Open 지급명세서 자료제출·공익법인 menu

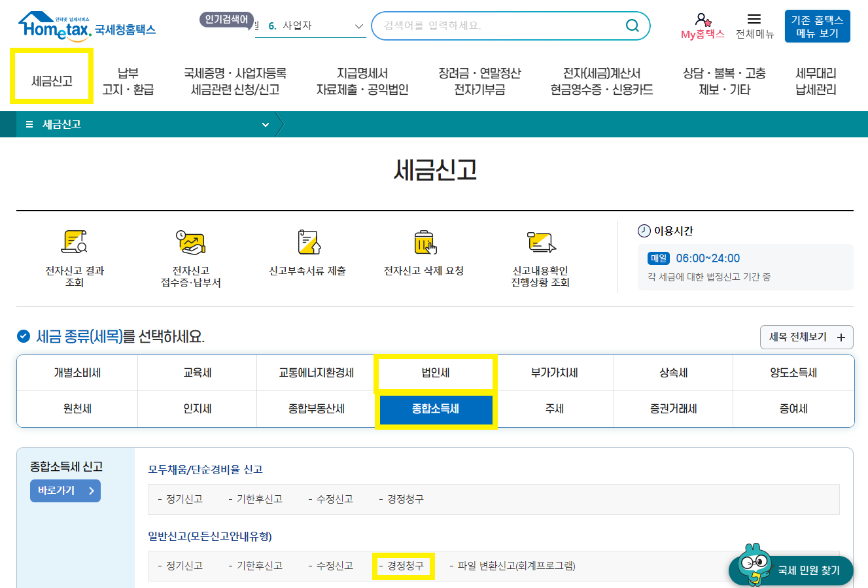(362, 81)
